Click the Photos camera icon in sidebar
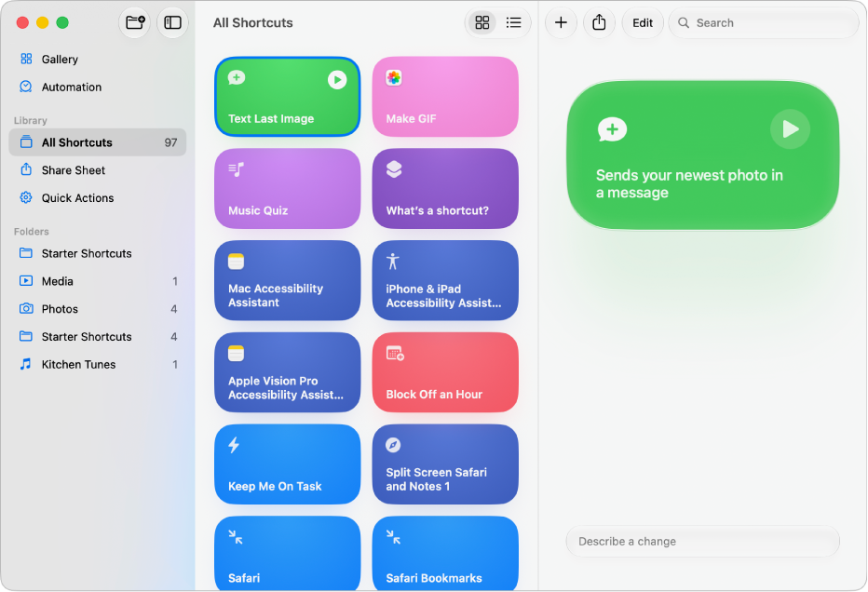This screenshot has width=868, height=592. [x=26, y=308]
